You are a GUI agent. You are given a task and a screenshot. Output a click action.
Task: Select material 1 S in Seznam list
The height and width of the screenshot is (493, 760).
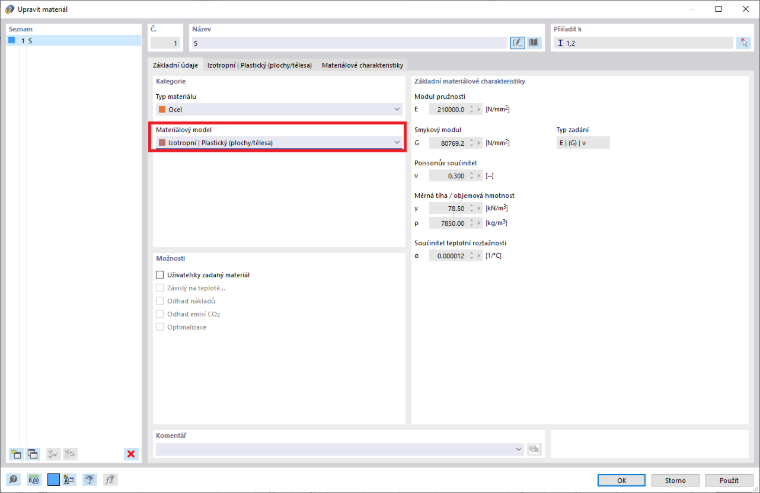74,41
